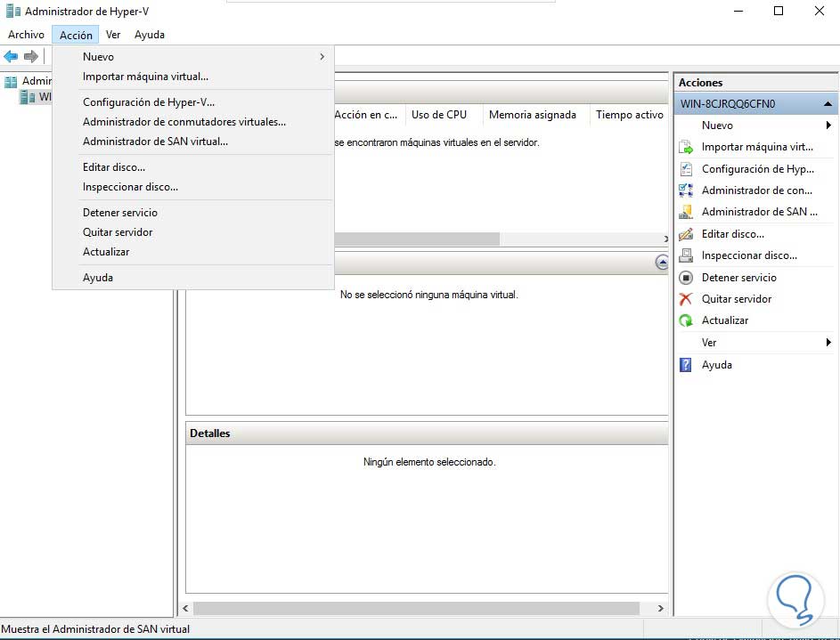Click Configuración de Hyp... link in Acciones
The width and height of the screenshot is (840, 640).
coord(757,168)
